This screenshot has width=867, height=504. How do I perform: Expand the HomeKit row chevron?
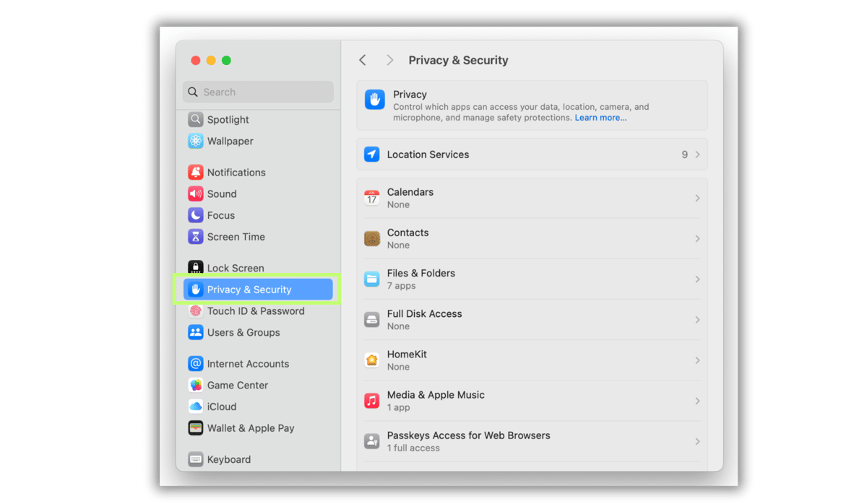(697, 360)
